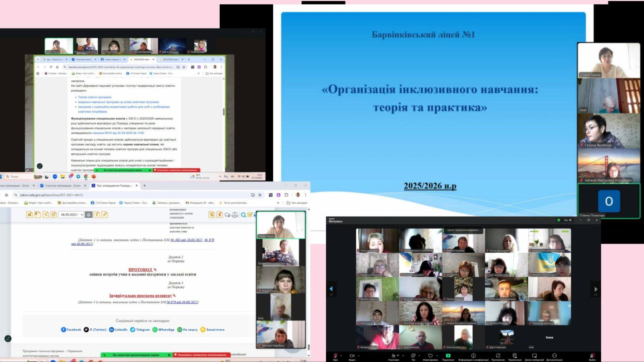This screenshot has height=362, width=644.
Task: Expand the video options arrow beside Видео
Action: point(358,356)
